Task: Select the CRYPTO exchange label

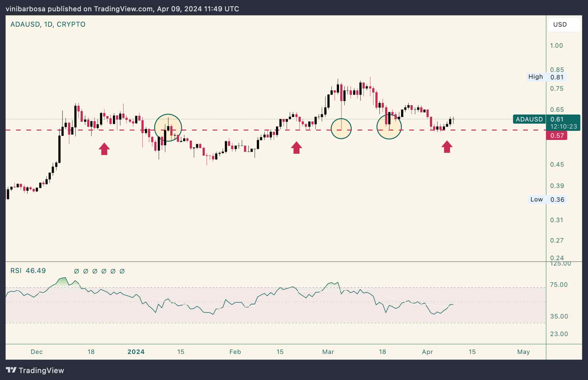Action: 73,24
